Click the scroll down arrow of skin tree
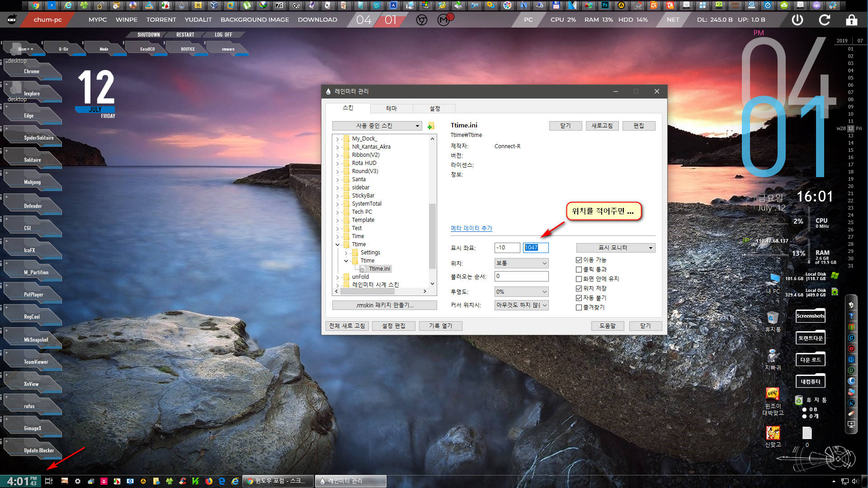This screenshot has width=868, height=488. point(432,284)
